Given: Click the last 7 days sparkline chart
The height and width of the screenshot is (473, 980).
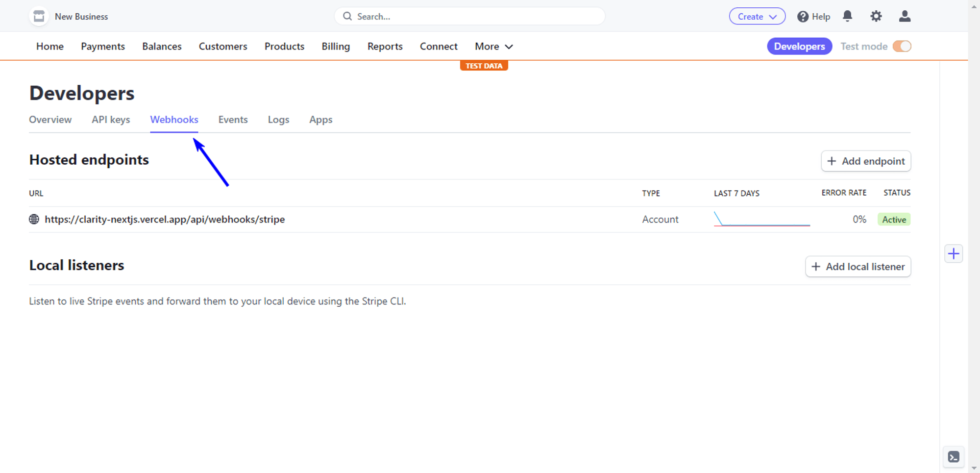Looking at the screenshot, I should coord(761,219).
